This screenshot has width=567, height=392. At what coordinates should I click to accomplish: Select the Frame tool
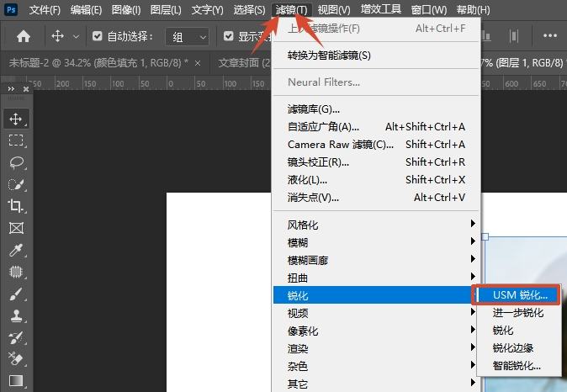(16, 228)
